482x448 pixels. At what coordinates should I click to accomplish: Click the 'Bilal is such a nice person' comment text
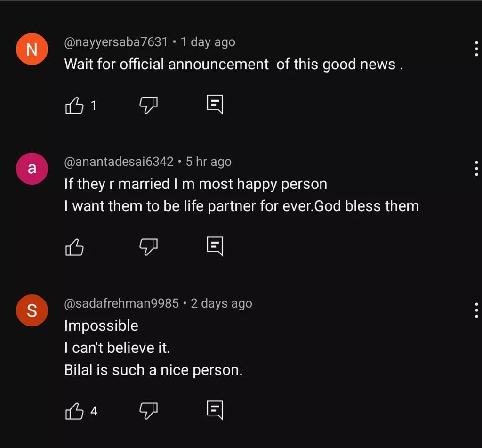[x=153, y=370]
